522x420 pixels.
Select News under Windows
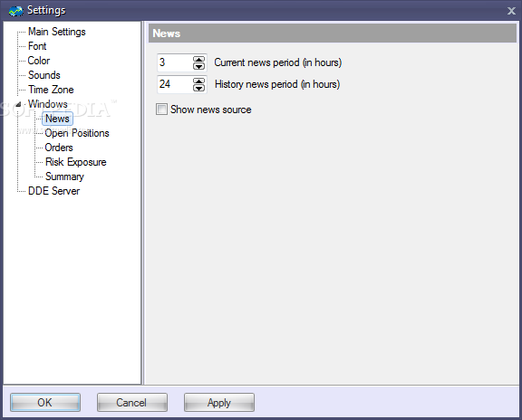pyautogui.click(x=57, y=119)
